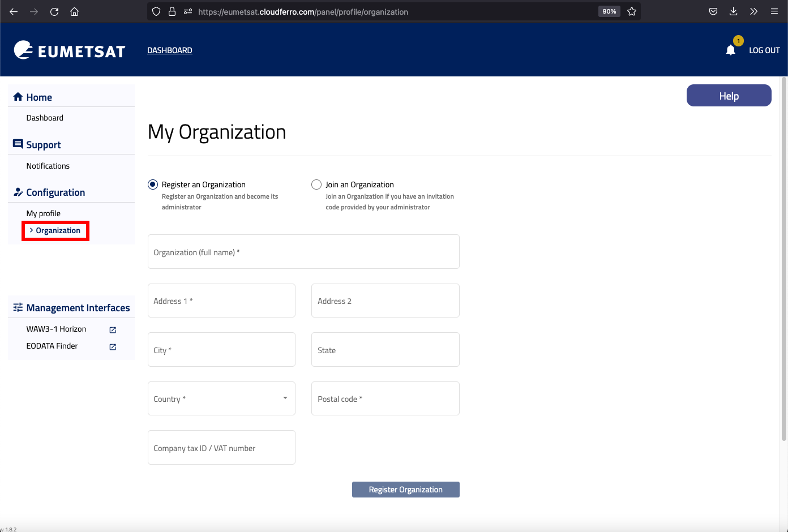Click the Home house icon in the sidebar
This screenshot has height=532, width=788.
(18, 97)
